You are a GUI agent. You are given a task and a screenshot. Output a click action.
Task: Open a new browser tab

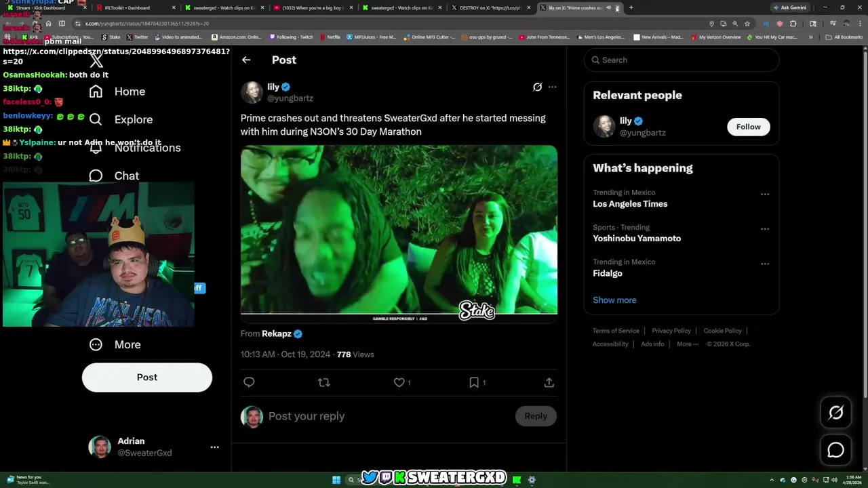click(631, 7)
